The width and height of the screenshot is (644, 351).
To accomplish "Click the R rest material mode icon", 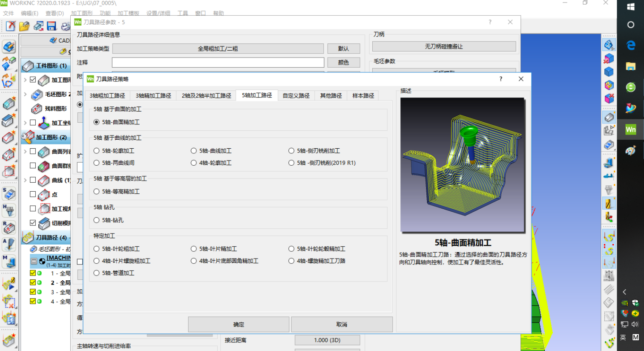I will click(x=9, y=227).
